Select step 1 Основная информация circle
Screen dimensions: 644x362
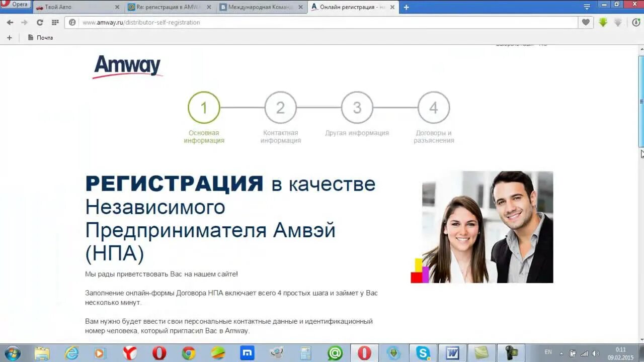204,107
